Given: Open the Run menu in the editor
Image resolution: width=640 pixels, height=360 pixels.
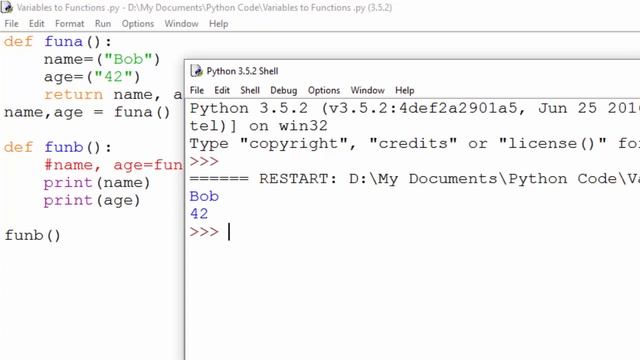Looking at the screenshot, I should (x=103, y=24).
